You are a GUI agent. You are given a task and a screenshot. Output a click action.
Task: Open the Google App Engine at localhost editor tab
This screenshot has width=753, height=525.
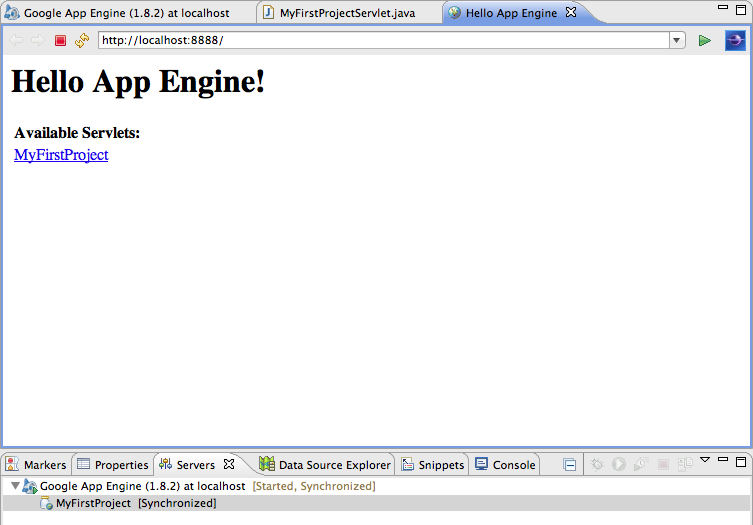click(x=125, y=13)
